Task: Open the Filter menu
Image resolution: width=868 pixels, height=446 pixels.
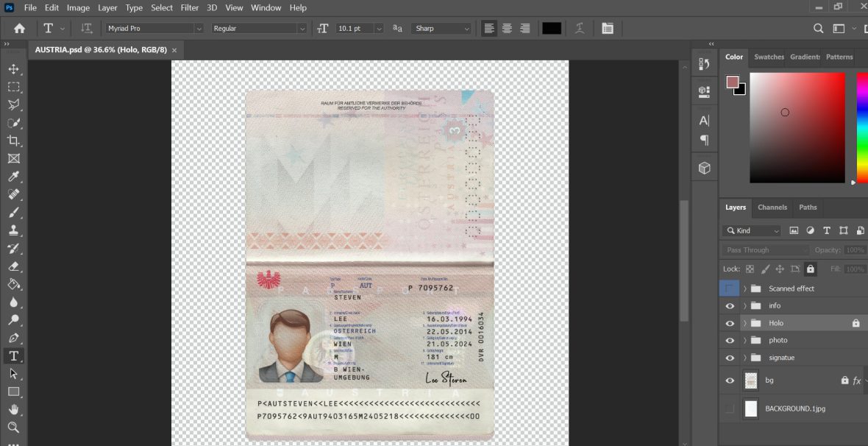Action: (189, 7)
